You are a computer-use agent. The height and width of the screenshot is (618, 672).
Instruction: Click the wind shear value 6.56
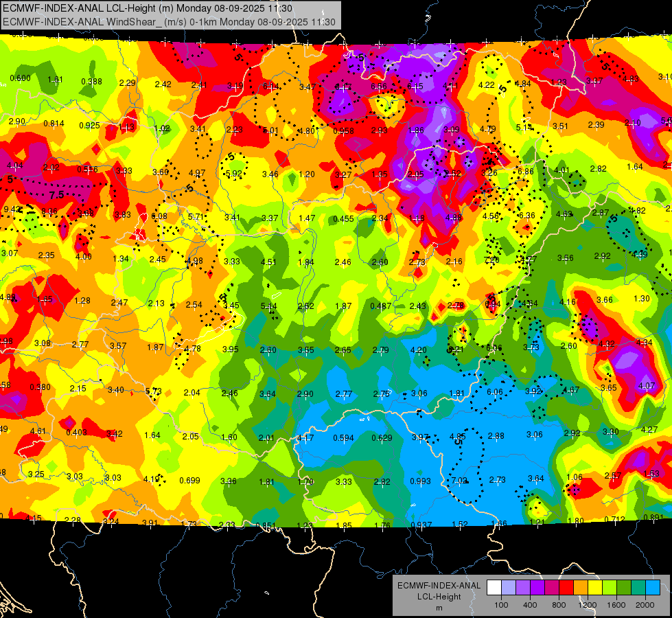coord(379,87)
